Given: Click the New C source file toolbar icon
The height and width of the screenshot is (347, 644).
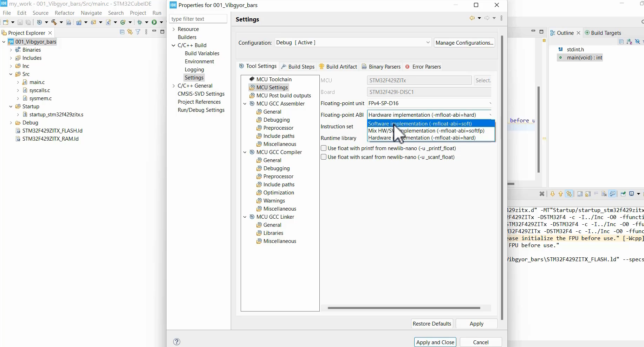Looking at the screenshot, I should coord(109,22).
